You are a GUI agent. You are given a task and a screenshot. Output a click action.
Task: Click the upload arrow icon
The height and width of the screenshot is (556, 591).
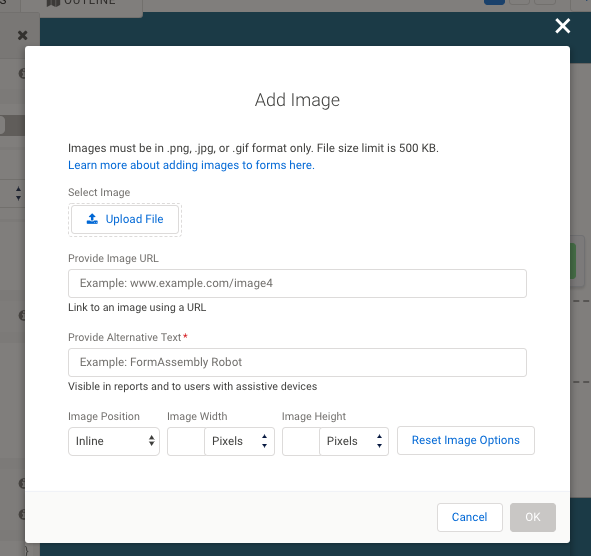pos(92,219)
